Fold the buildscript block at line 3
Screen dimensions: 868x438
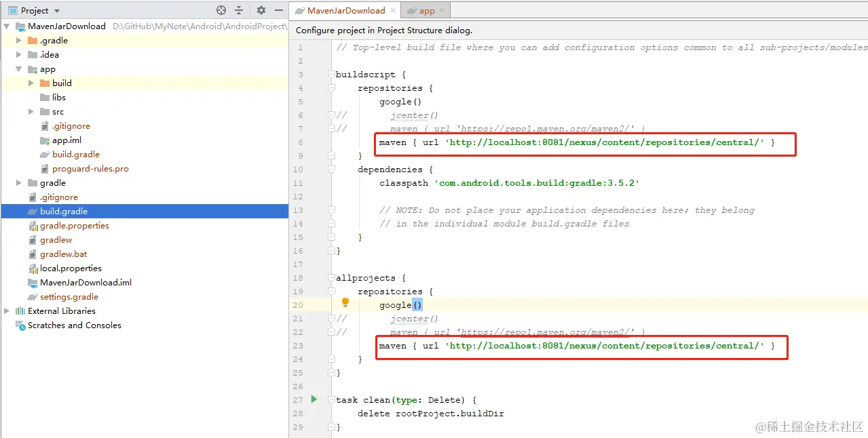click(x=331, y=75)
